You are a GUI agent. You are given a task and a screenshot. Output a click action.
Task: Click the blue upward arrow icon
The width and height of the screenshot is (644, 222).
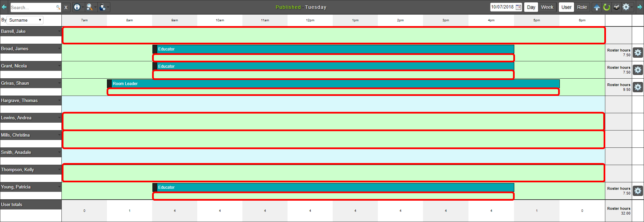click(597, 7)
